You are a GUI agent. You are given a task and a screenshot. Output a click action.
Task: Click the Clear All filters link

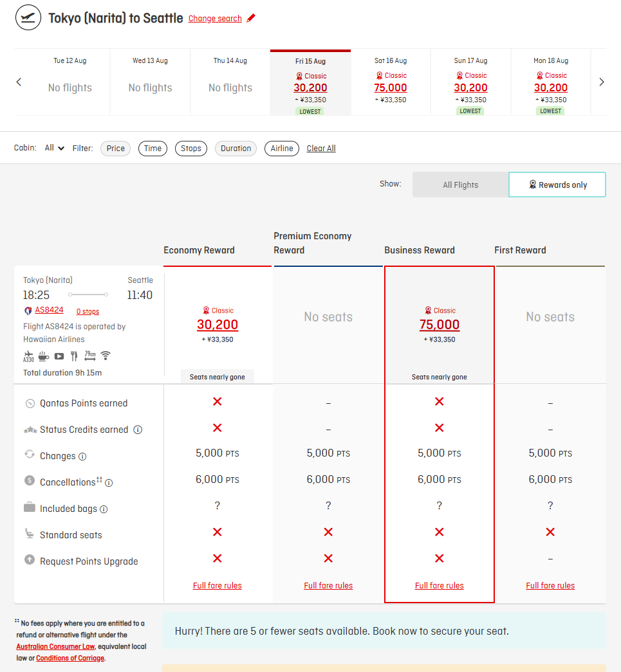click(320, 149)
